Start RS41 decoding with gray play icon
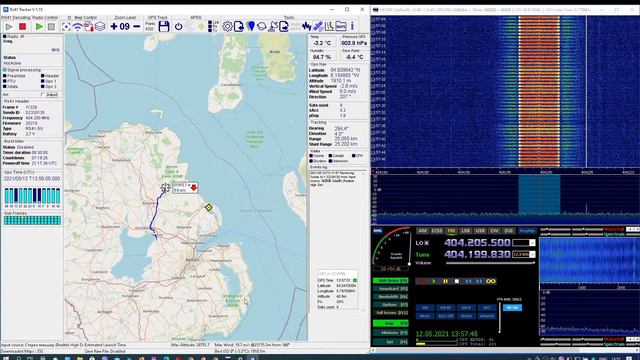This screenshot has height=360, width=640. [x=9, y=27]
